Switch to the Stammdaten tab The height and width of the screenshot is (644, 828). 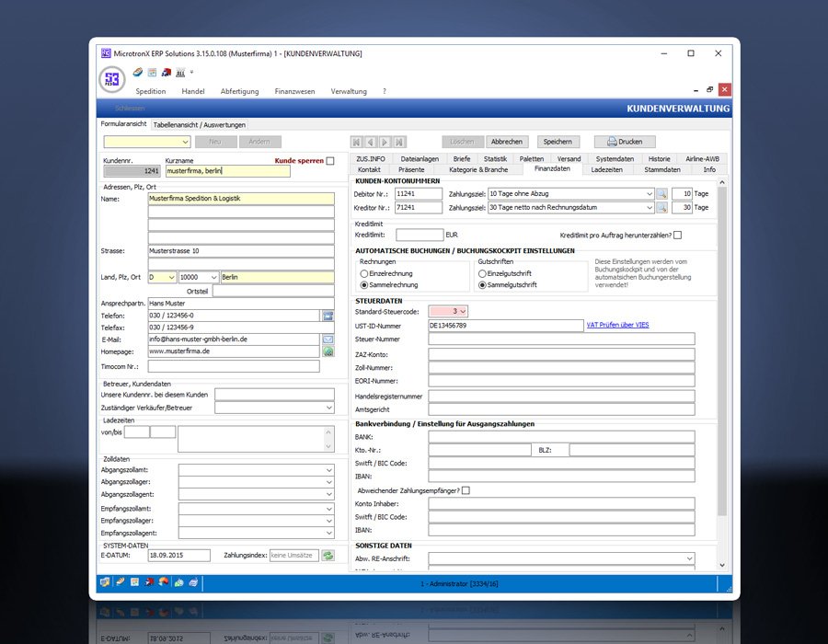(661, 169)
